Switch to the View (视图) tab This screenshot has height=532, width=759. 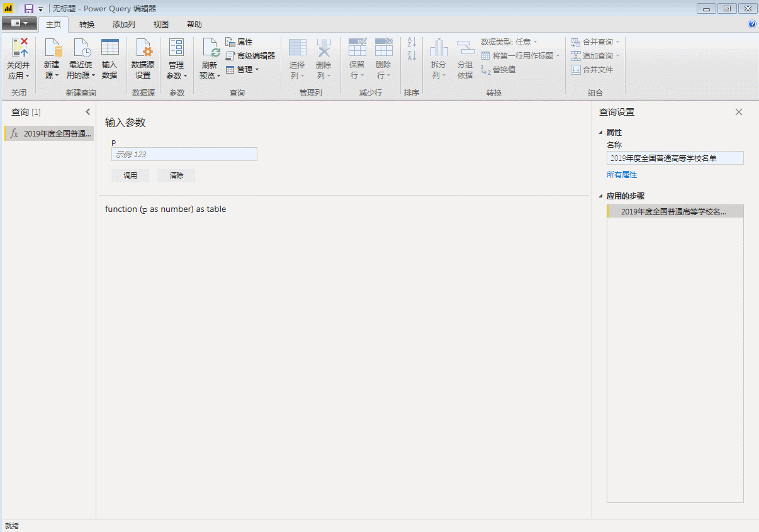161,25
